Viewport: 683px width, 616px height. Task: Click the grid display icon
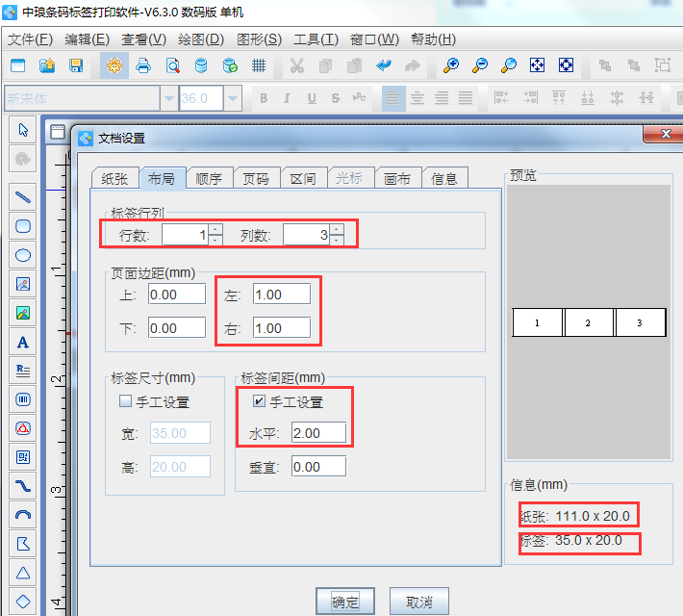tap(258, 65)
